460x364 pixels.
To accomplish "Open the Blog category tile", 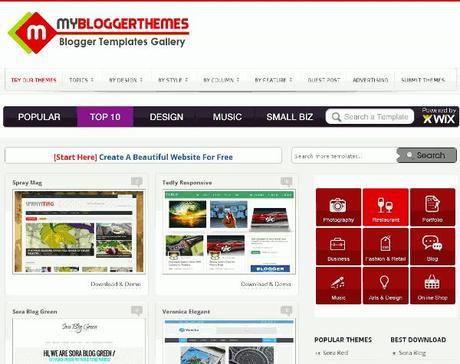I will 432,246.
